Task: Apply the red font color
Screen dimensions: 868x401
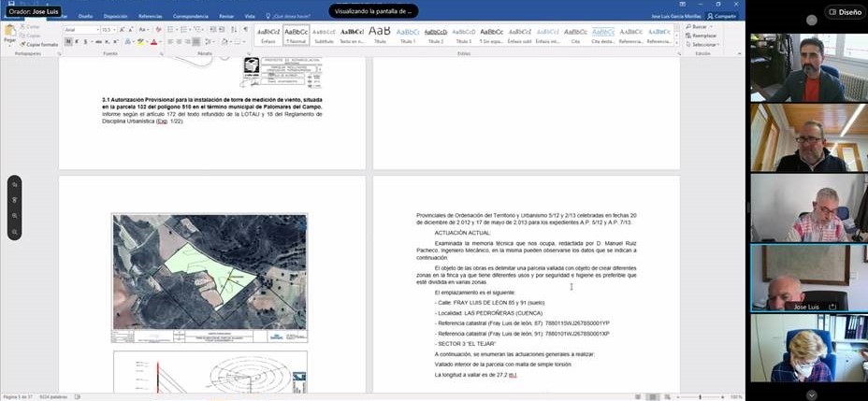Action: pos(154,42)
